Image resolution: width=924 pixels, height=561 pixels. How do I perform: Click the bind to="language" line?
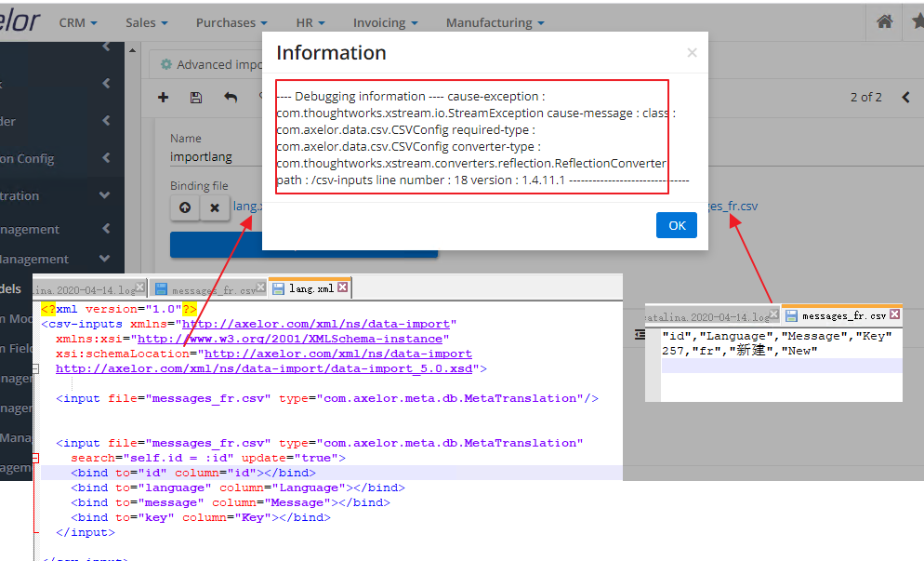tap(238, 488)
